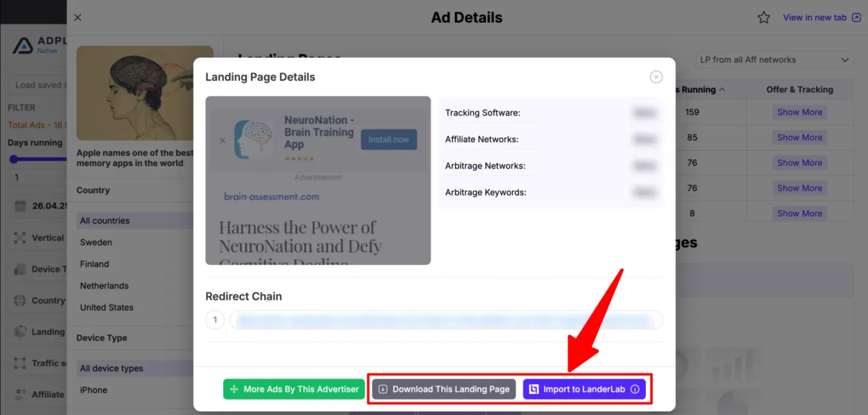Click the Total Ads count text

tap(37, 125)
